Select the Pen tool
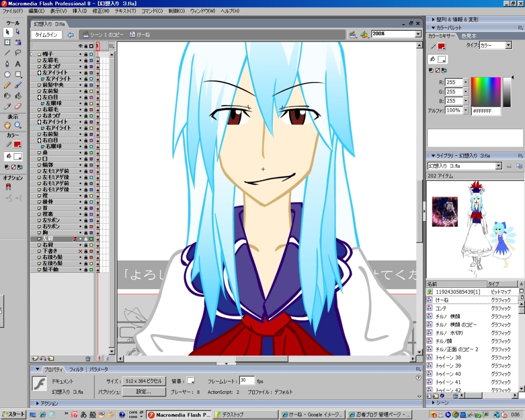525x420 pixels. 7,64
